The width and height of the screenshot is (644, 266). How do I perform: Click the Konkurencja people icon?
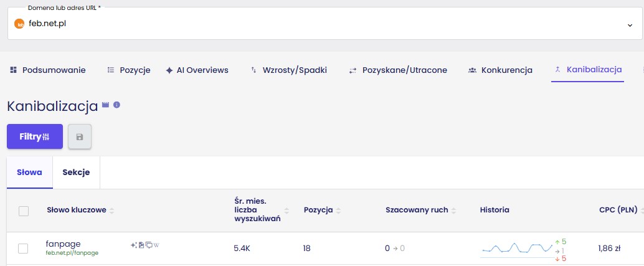tap(473, 70)
